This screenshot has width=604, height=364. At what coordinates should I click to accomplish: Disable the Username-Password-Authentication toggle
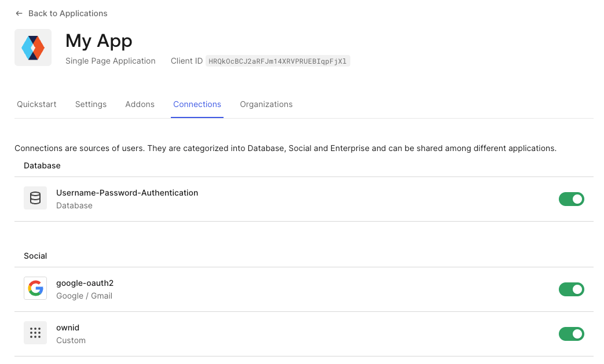(x=571, y=199)
